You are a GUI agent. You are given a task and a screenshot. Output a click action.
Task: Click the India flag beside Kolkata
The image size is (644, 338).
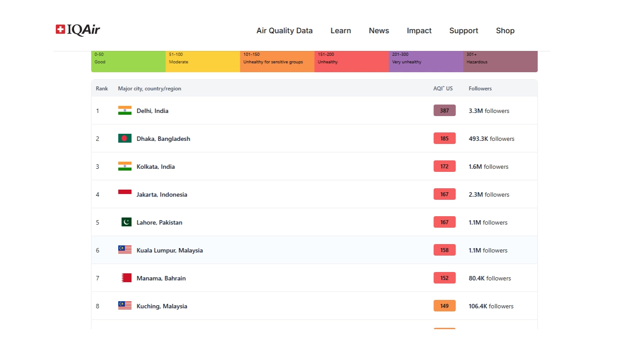(x=125, y=167)
